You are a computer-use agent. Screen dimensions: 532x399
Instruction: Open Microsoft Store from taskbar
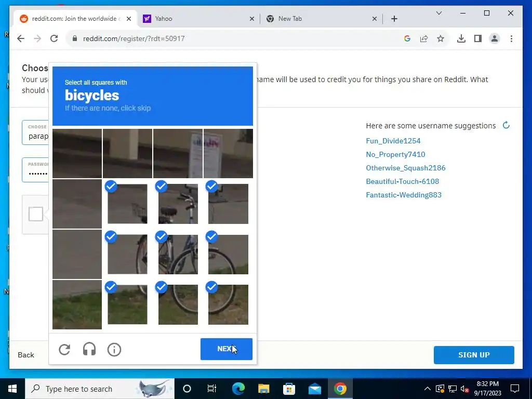tap(289, 389)
